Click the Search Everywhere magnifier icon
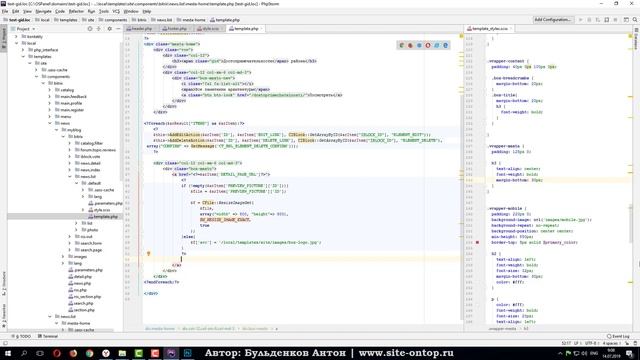 (635, 20)
